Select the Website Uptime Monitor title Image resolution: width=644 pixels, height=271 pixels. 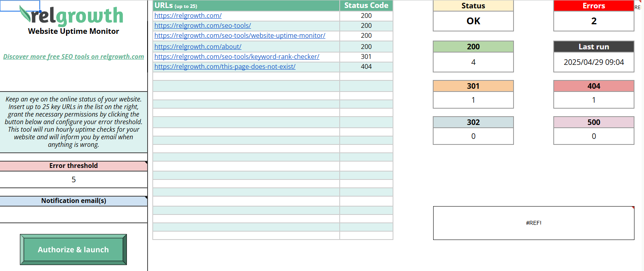(74, 31)
